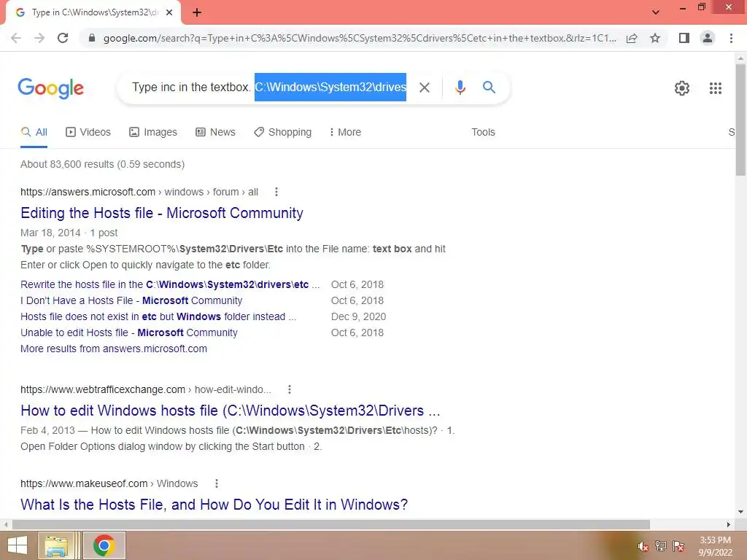
Task: Click the browser address bar URL
Action: pos(360,38)
